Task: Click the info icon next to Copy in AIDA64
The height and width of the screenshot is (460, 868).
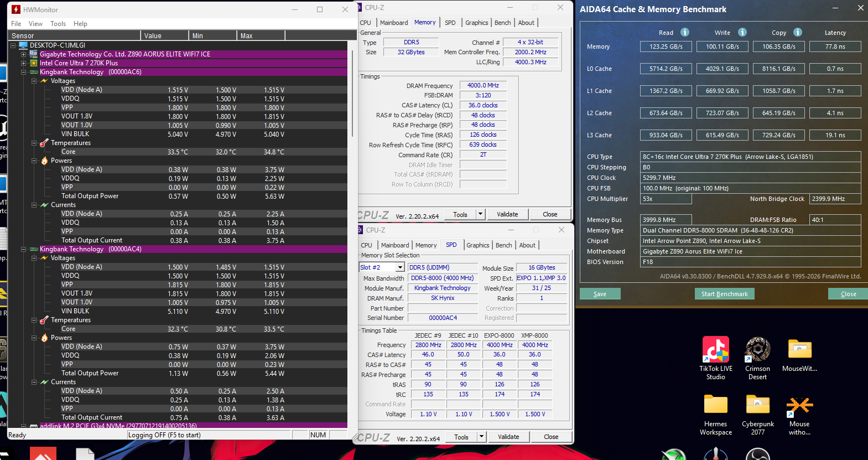Action: [x=798, y=32]
